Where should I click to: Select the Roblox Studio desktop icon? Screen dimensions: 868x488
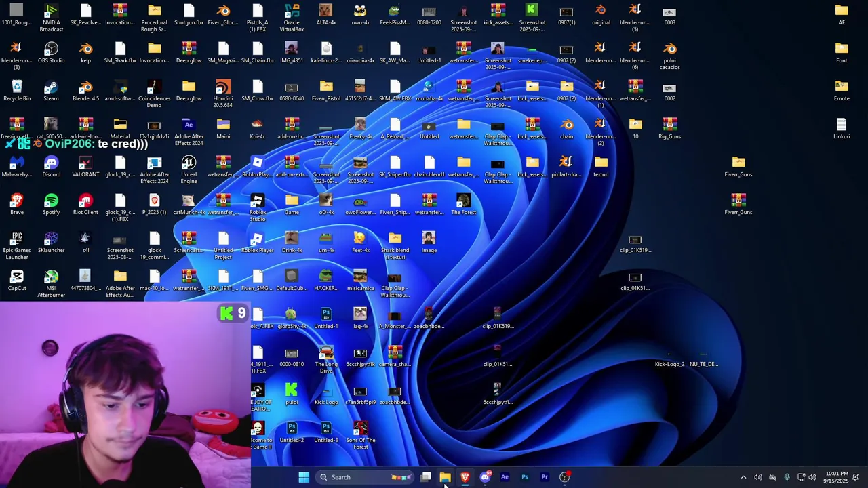pos(258,207)
